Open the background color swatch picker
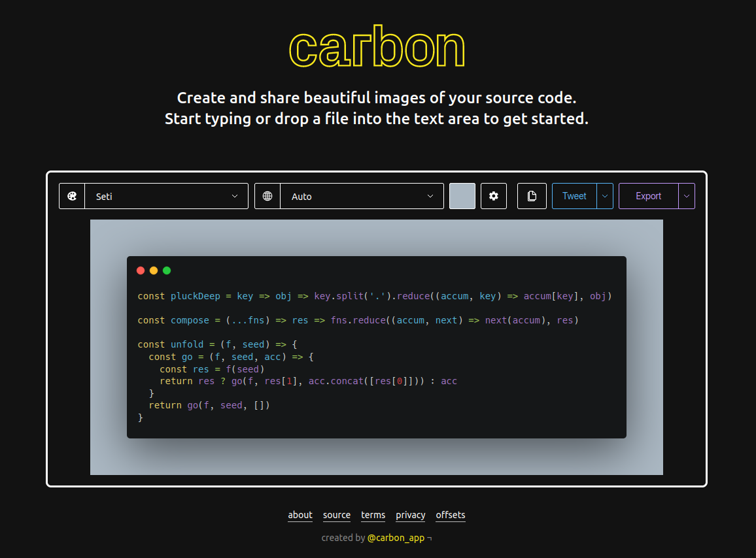 point(462,196)
